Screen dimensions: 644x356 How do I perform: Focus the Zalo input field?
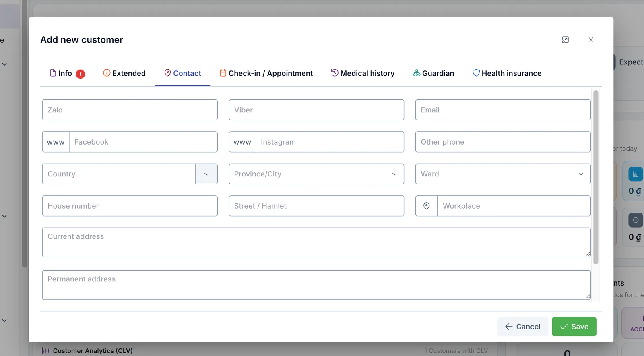(130, 110)
